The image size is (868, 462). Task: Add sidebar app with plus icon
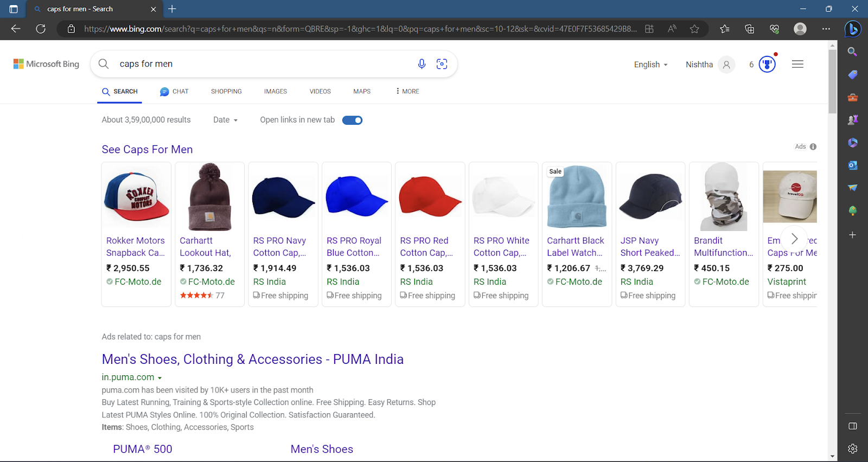point(853,235)
